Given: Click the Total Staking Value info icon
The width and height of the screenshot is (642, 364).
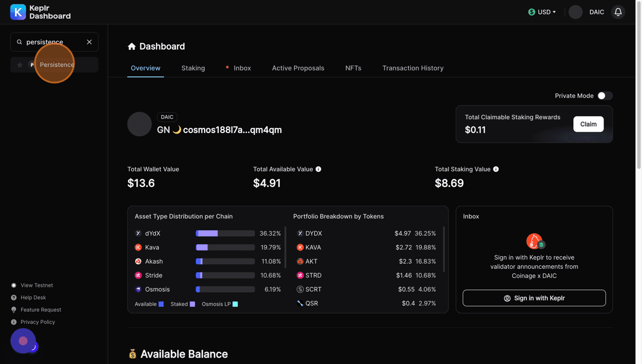Looking at the screenshot, I should 496,169.
